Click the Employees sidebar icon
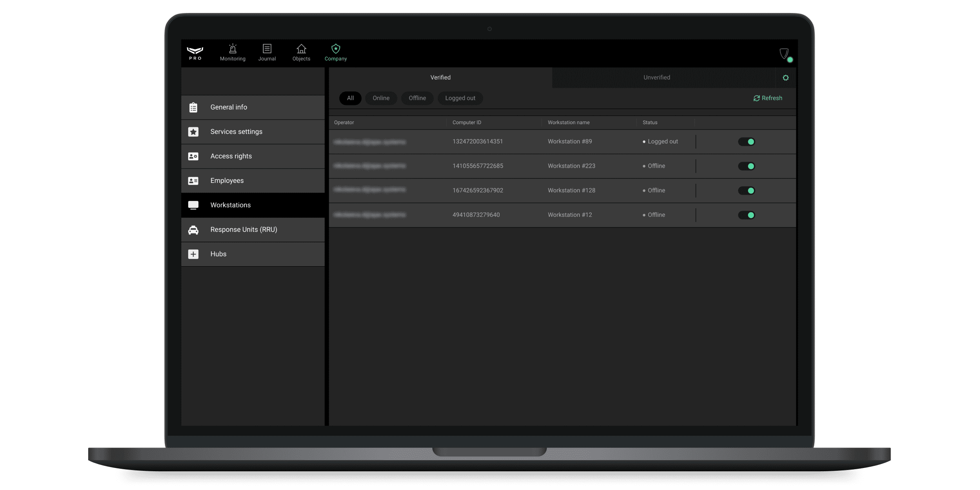This screenshot has width=980, height=490. [x=195, y=180]
